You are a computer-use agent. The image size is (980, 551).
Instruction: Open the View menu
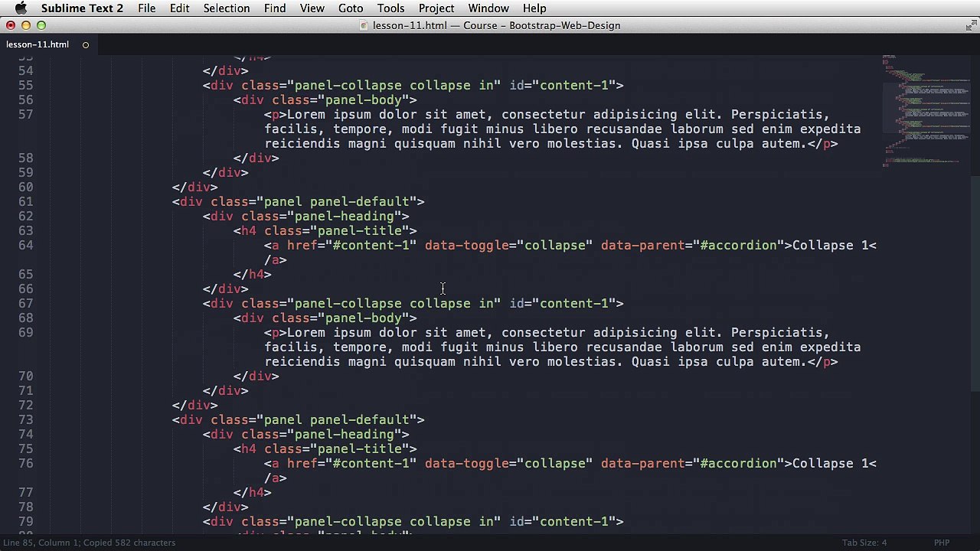312,8
